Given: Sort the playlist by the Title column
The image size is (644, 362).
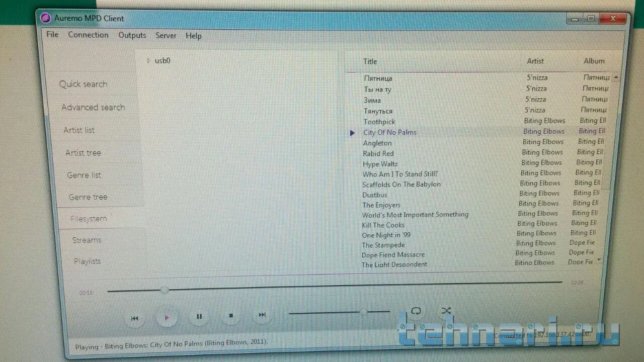Looking at the screenshot, I should [x=370, y=61].
